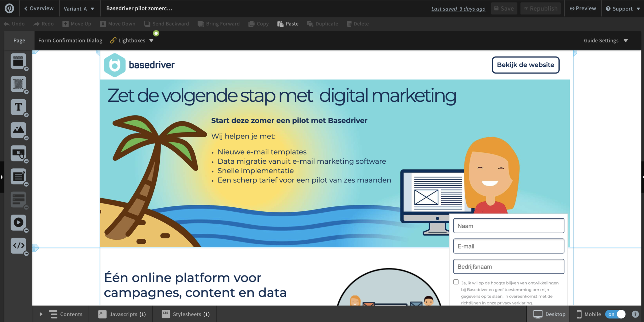Select the Wij helpen je met: text
Image resolution: width=644 pixels, height=322 pixels.
coord(243,136)
